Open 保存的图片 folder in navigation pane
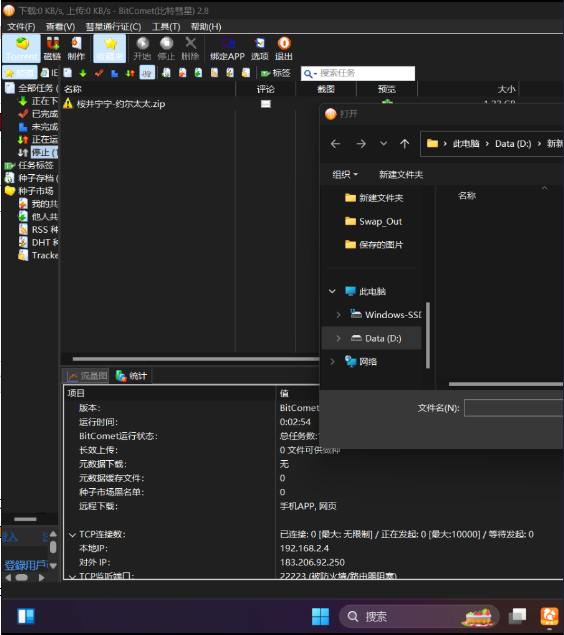This screenshot has width=564, height=635. coord(373,245)
